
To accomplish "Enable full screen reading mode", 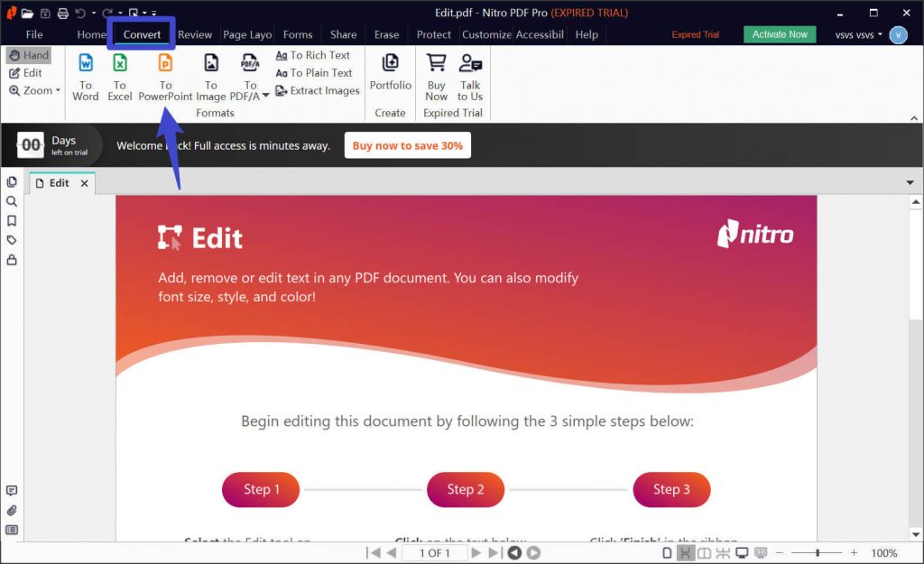I will (x=742, y=553).
